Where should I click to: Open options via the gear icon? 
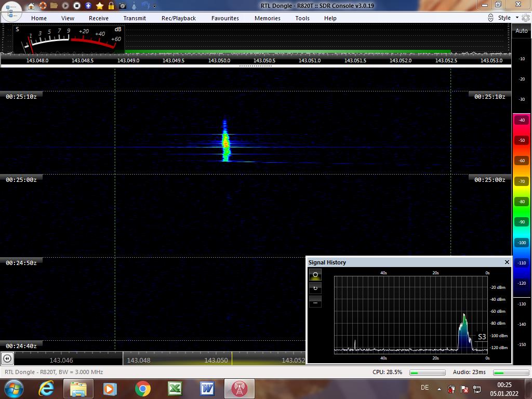526,18
